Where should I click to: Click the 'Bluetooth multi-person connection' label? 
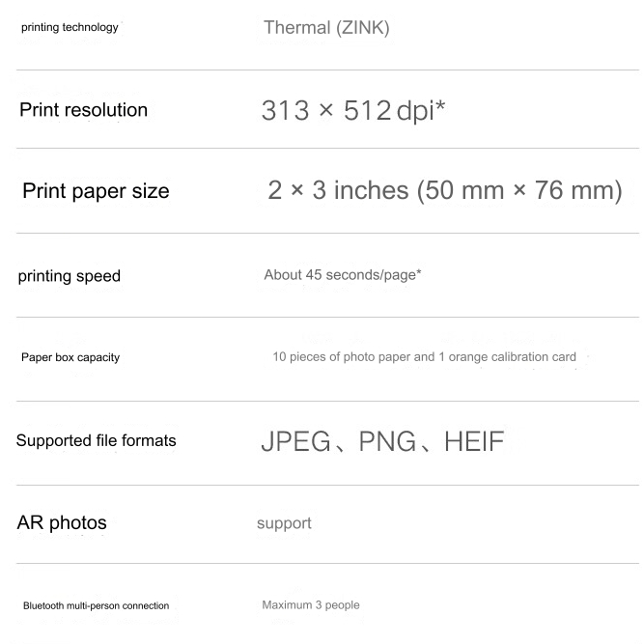(x=96, y=606)
